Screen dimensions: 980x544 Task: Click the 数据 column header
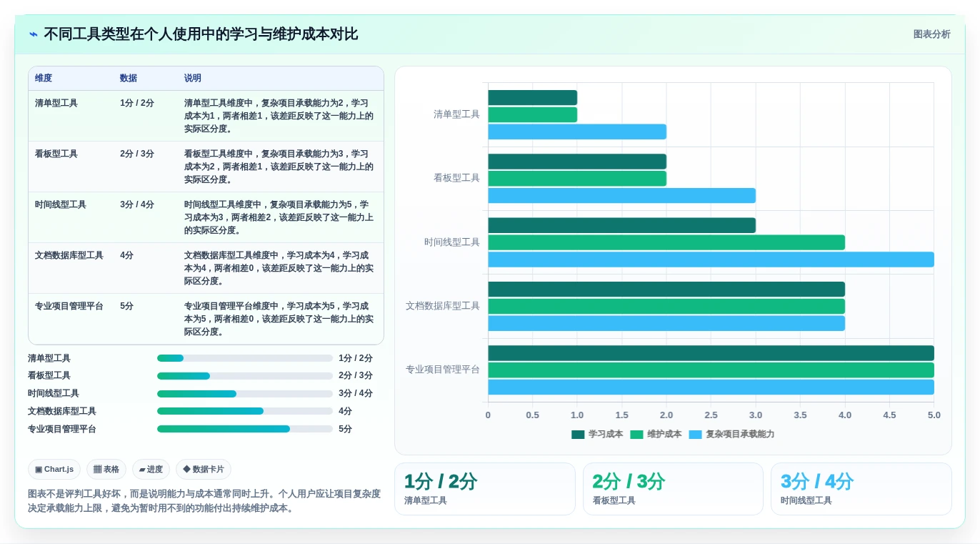129,78
